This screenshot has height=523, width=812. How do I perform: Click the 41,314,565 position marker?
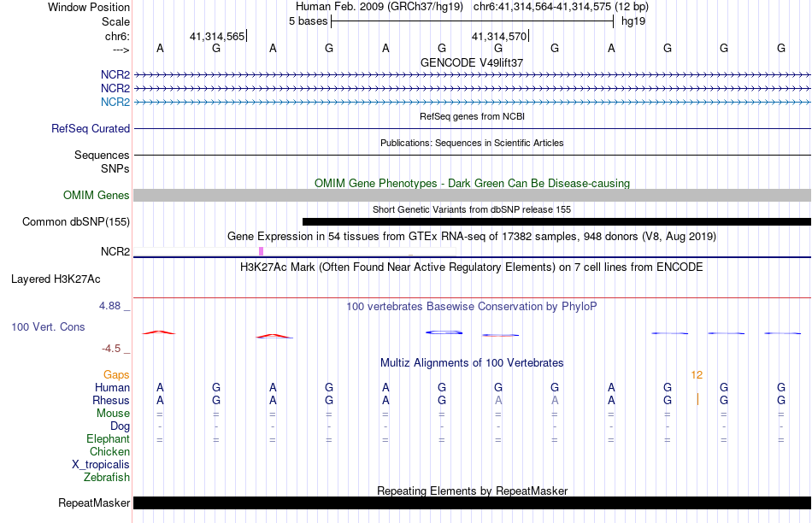(x=218, y=36)
